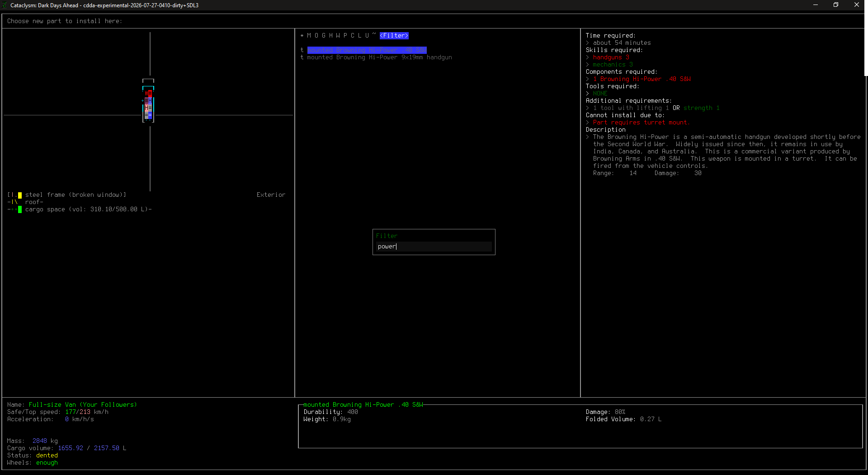The image size is (868, 475).
Task: Click the 'strength 1' requirement
Action: pyautogui.click(x=702, y=108)
